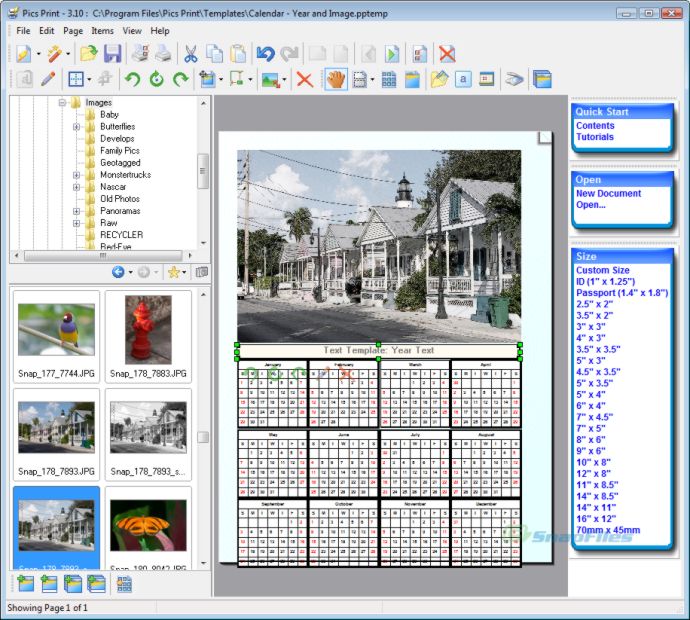Click the thumbnail grid icon in bottom toolbar
690x620 pixels.
(x=124, y=584)
